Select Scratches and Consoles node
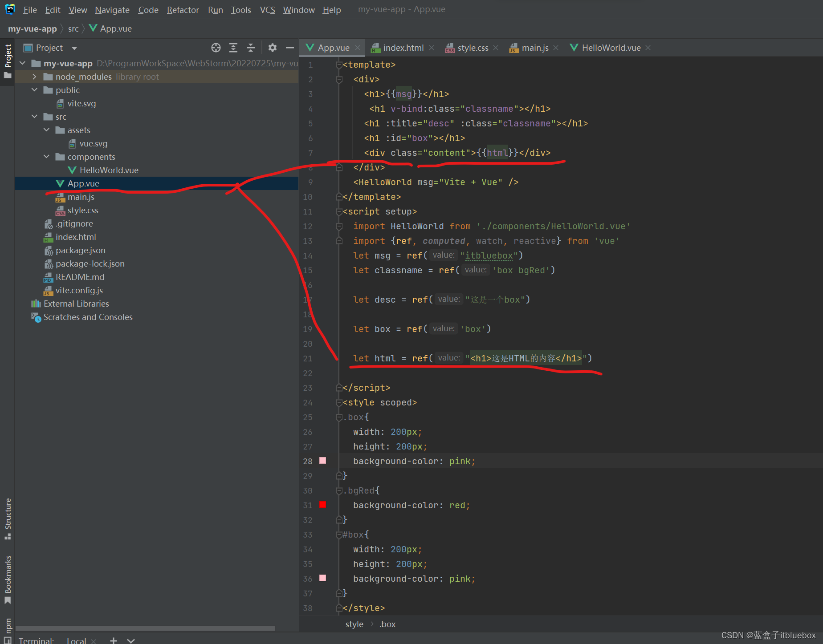Image resolution: width=823 pixels, height=644 pixels. 88,317
